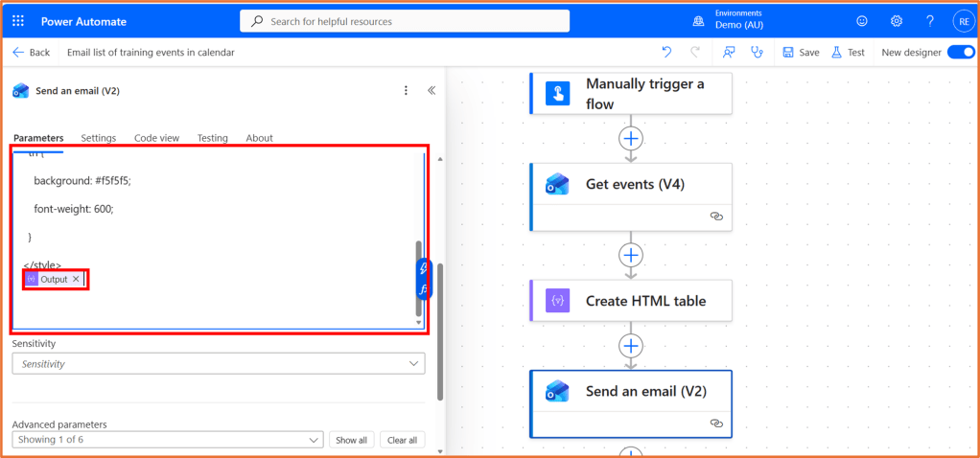Viewport: 980px width, 458px height.
Task: Click the Show all button
Action: tap(350, 440)
